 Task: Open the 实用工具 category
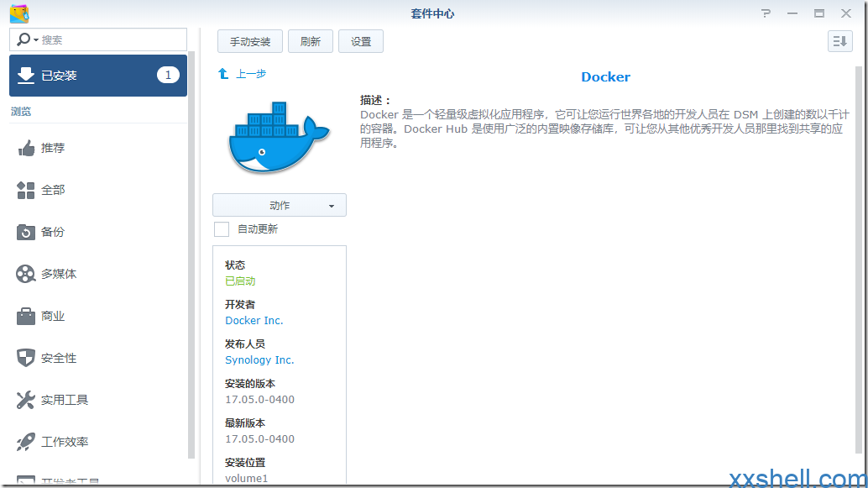click(x=98, y=400)
